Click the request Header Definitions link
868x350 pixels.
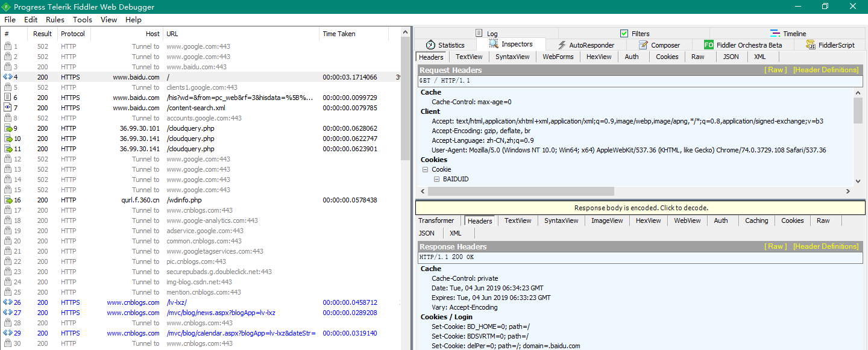[826, 70]
